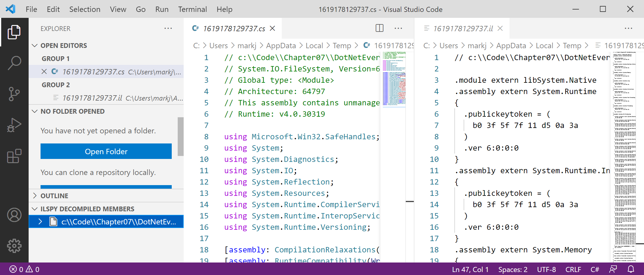Open the Search view in activity bar
The height and width of the screenshot is (275, 644).
[x=14, y=63]
